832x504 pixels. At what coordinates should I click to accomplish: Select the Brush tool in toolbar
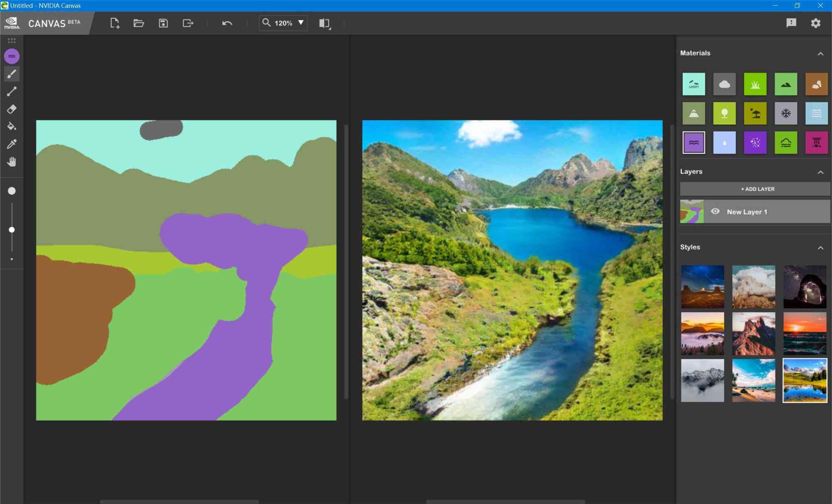(x=11, y=74)
